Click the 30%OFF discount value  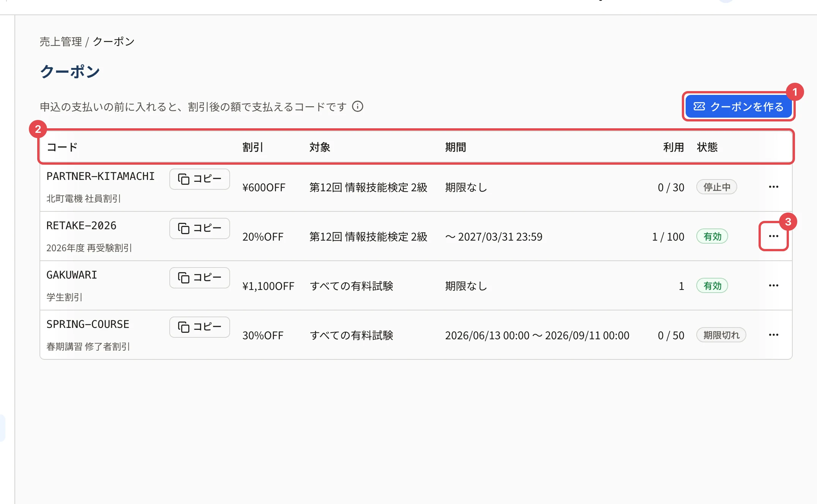pyautogui.click(x=263, y=335)
